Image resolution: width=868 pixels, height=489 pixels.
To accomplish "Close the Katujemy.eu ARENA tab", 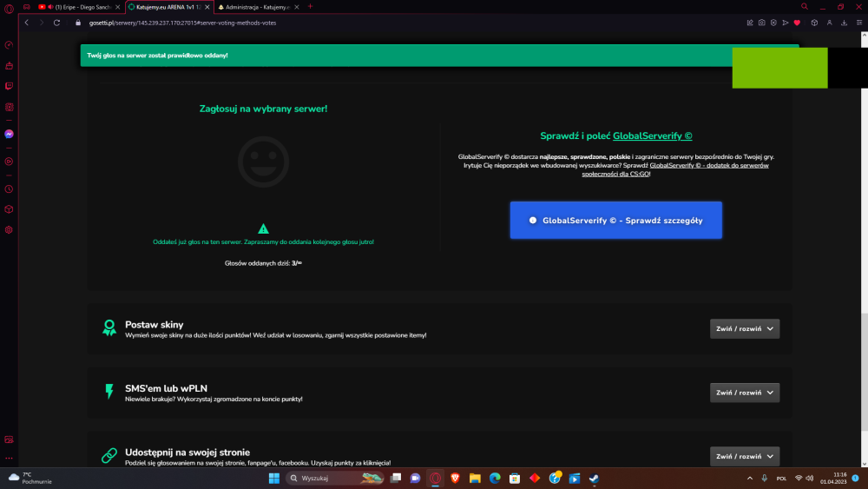I will (x=207, y=7).
